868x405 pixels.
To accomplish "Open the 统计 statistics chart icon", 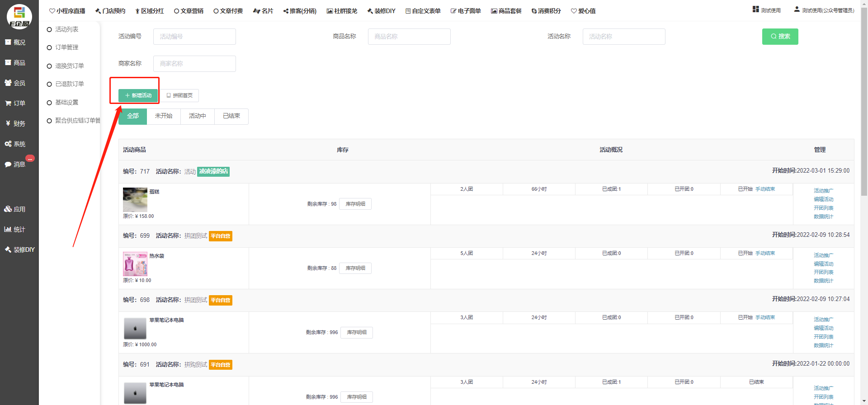I will 15,230.
